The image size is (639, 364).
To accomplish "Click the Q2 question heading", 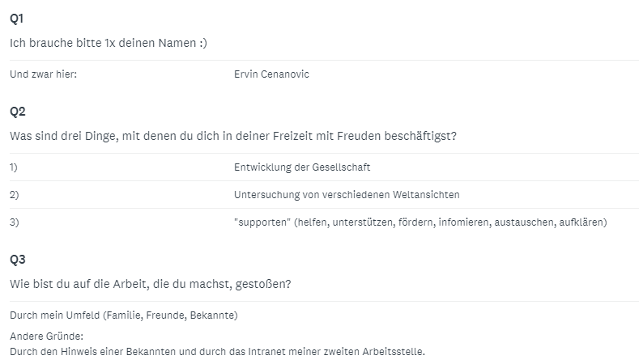I will coord(18,111).
